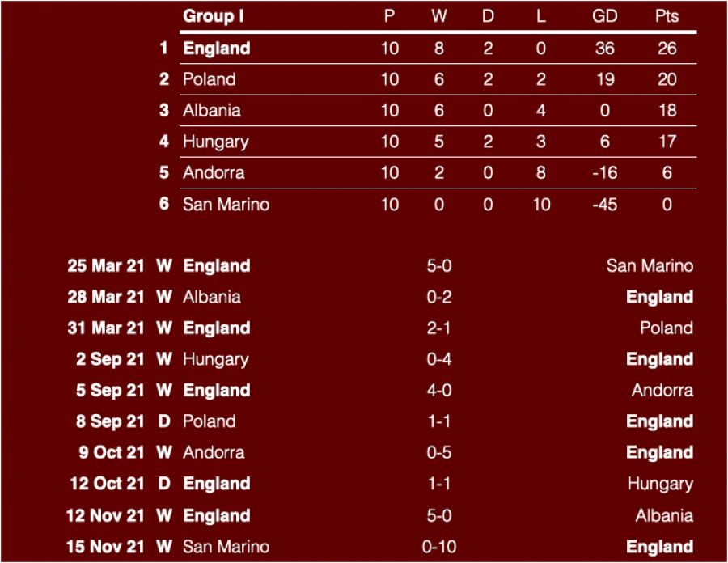Choose San Marino in the group table
Viewport: 728px width, 563px height.
(x=226, y=204)
